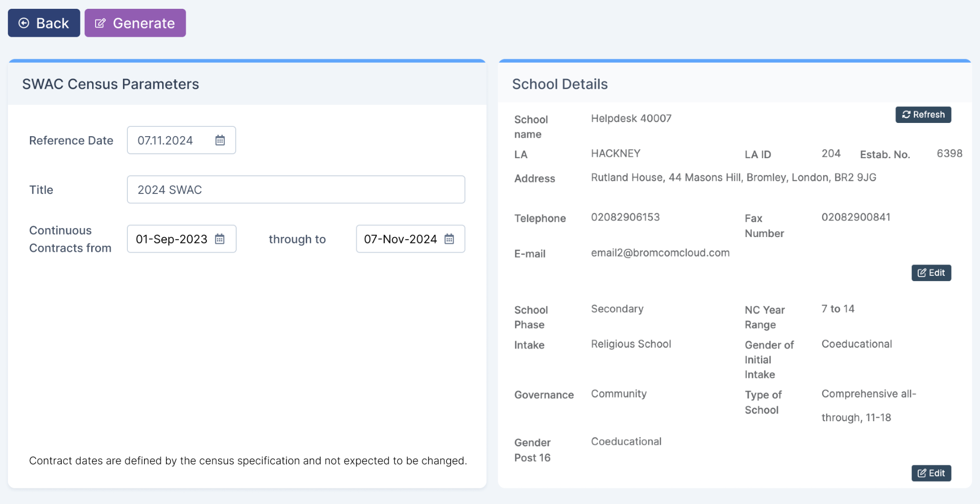Select the email email2@bromcomcloud.com

660,253
